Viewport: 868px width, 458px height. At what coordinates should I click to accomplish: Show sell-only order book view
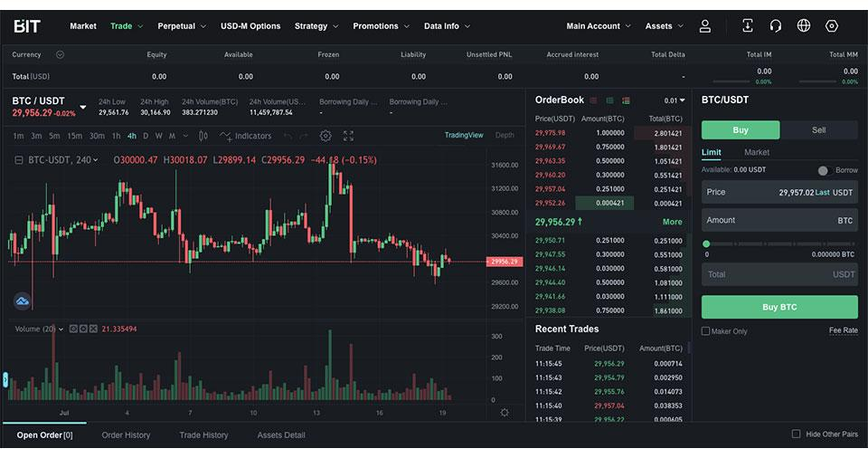pyautogui.click(x=593, y=100)
